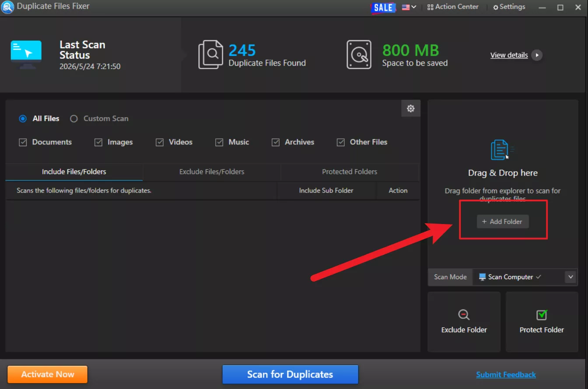Minimize the Duplicate Files Fixer window
Viewport: 588px width, 389px height.
(x=542, y=7)
